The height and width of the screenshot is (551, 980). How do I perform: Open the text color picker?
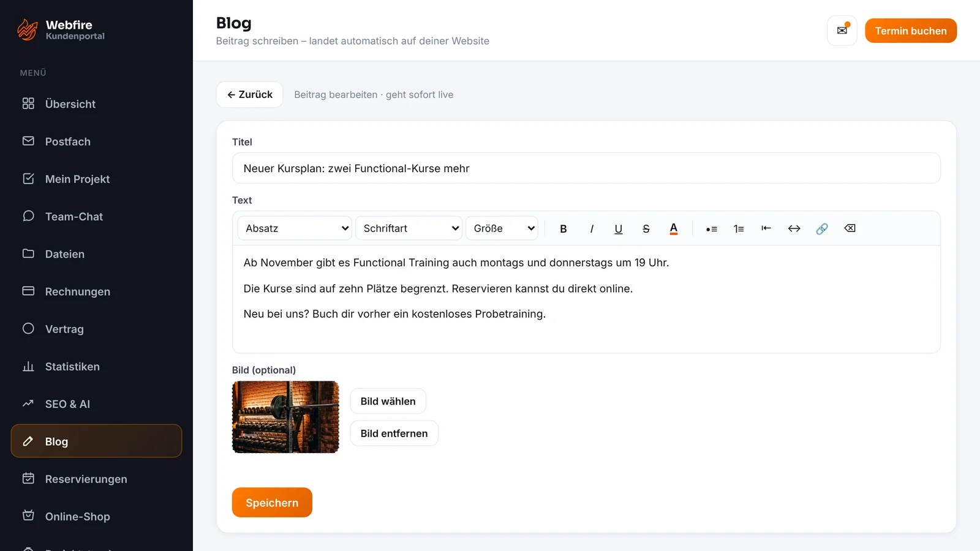(674, 228)
